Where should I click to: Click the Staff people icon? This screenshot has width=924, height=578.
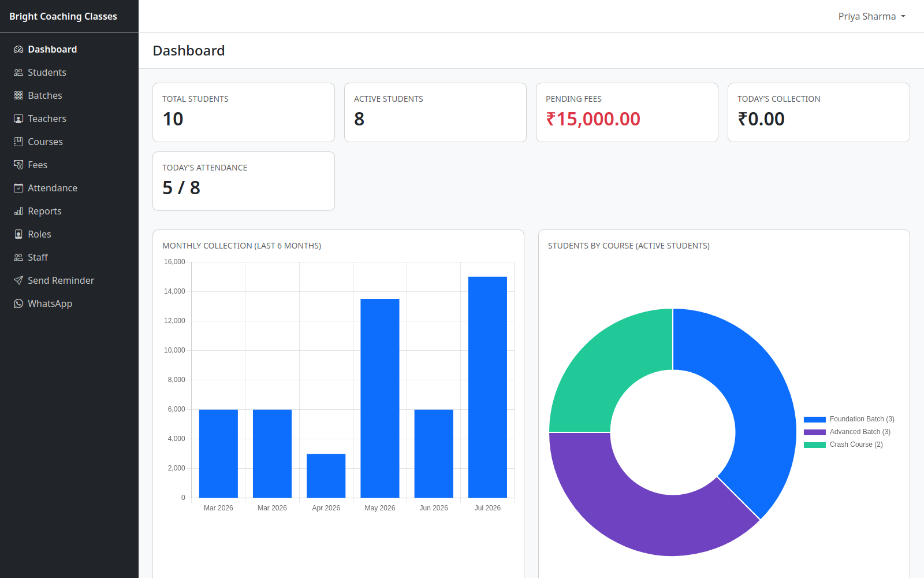point(18,257)
